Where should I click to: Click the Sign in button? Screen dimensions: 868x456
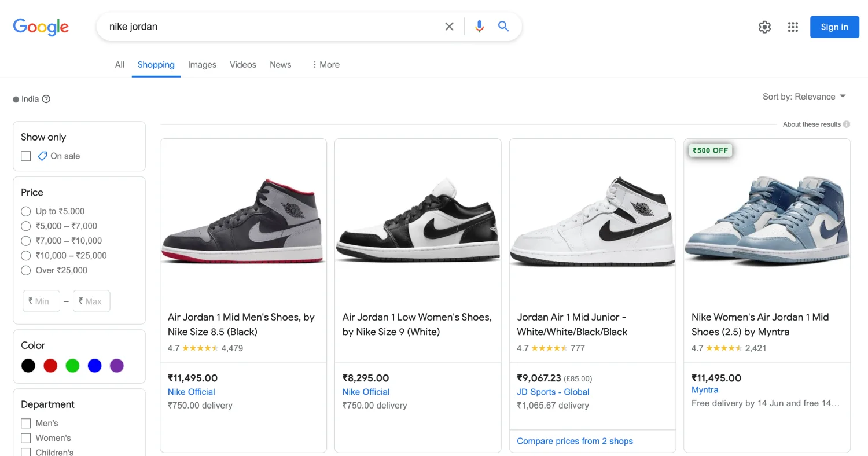pos(834,27)
